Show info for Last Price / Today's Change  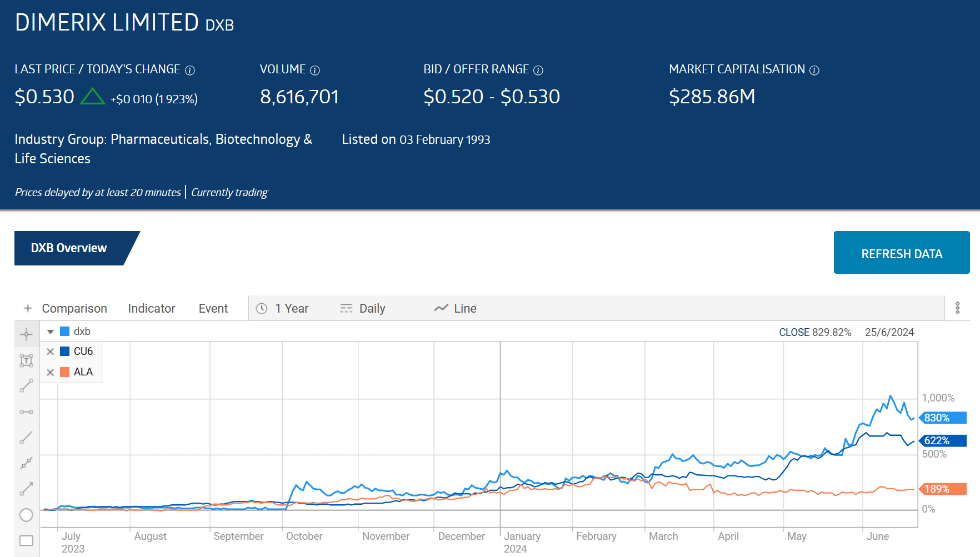tap(190, 71)
